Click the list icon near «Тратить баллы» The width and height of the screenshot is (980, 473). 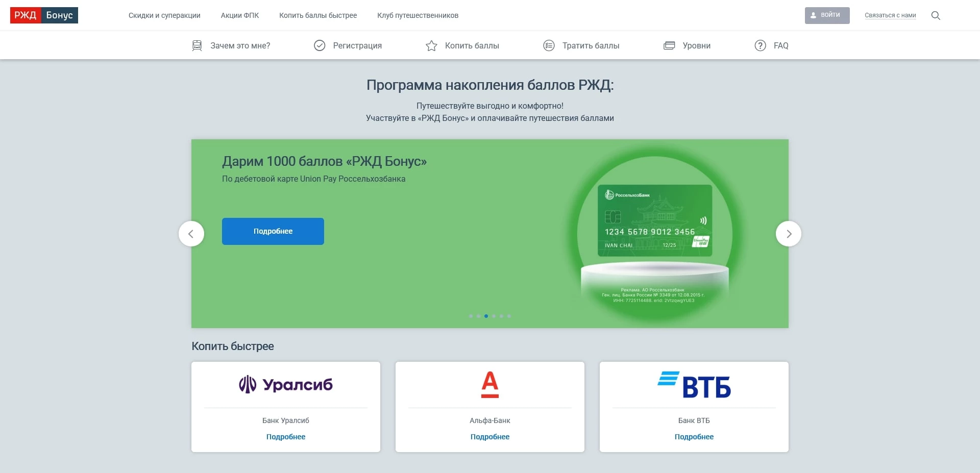pyautogui.click(x=549, y=45)
